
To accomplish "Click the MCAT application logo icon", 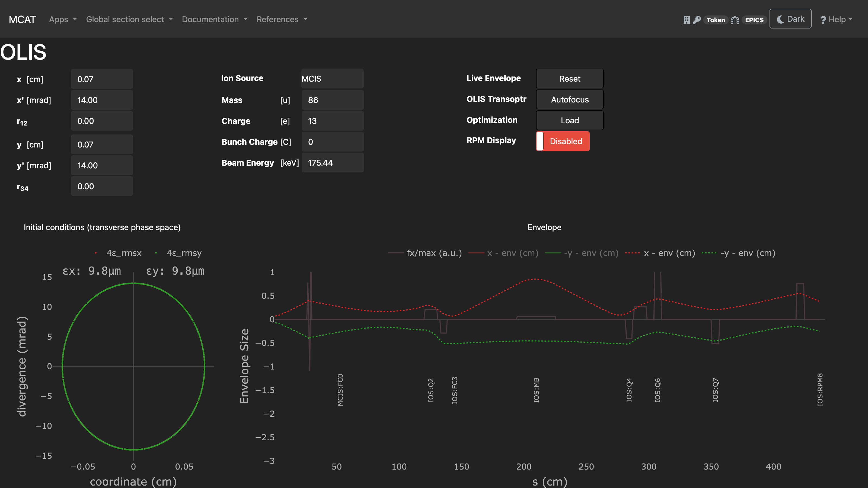I will 22,19.
